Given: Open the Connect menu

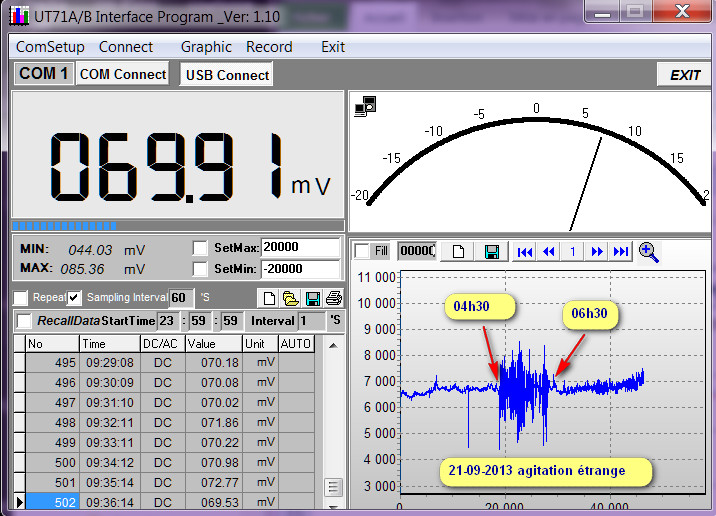Looking at the screenshot, I should tap(126, 47).
